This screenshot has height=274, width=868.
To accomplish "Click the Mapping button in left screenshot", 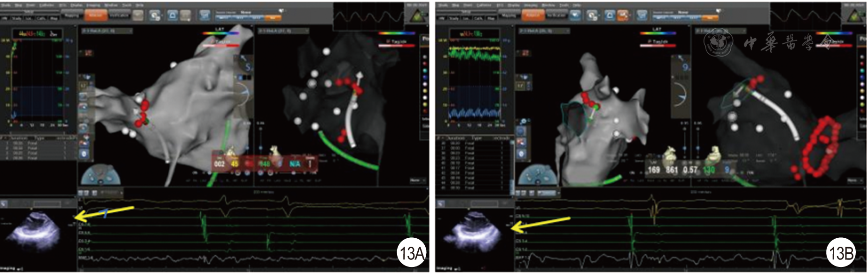I will click(72, 15).
